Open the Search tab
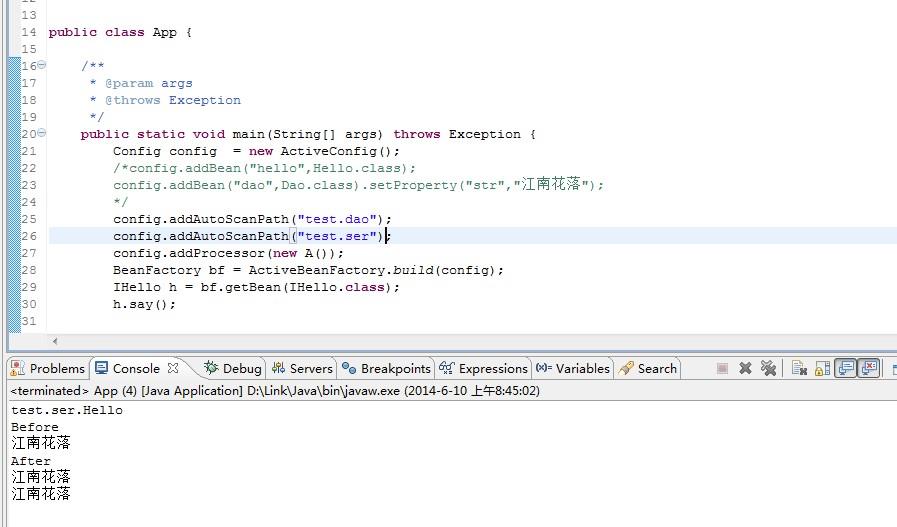Image resolution: width=897 pixels, height=527 pixels. pyautogui.click(x=648, y=368)
